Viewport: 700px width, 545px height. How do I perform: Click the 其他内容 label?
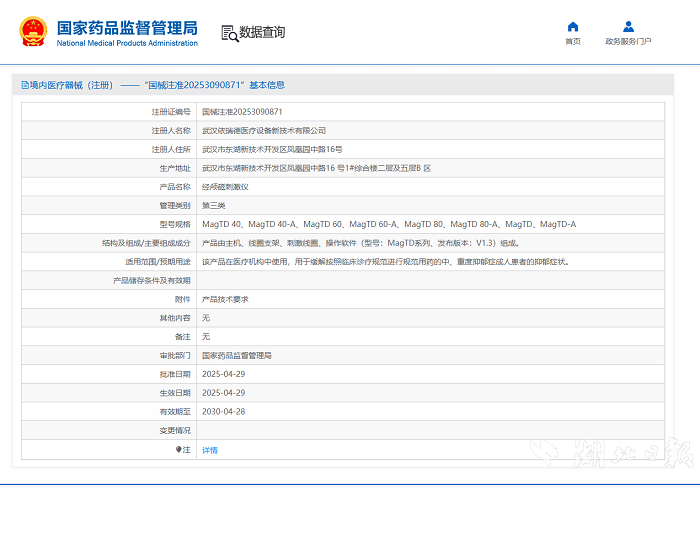click(175, 318)
